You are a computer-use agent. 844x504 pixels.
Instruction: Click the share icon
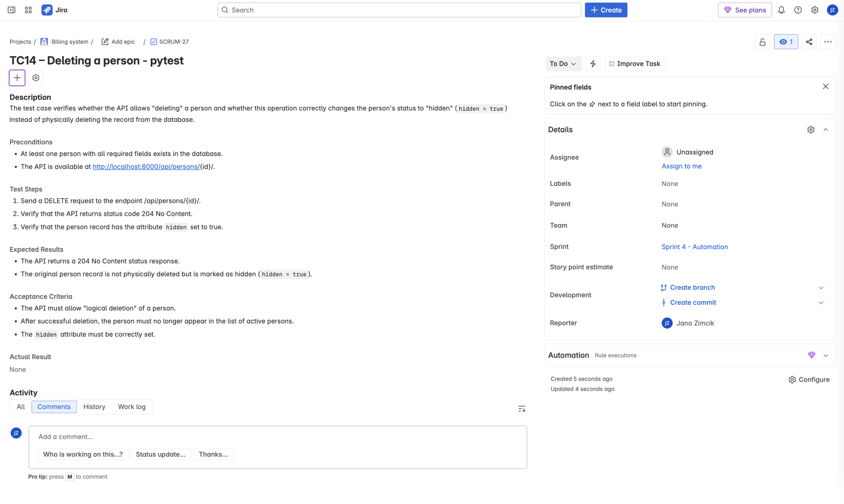[x=809, y=42]
